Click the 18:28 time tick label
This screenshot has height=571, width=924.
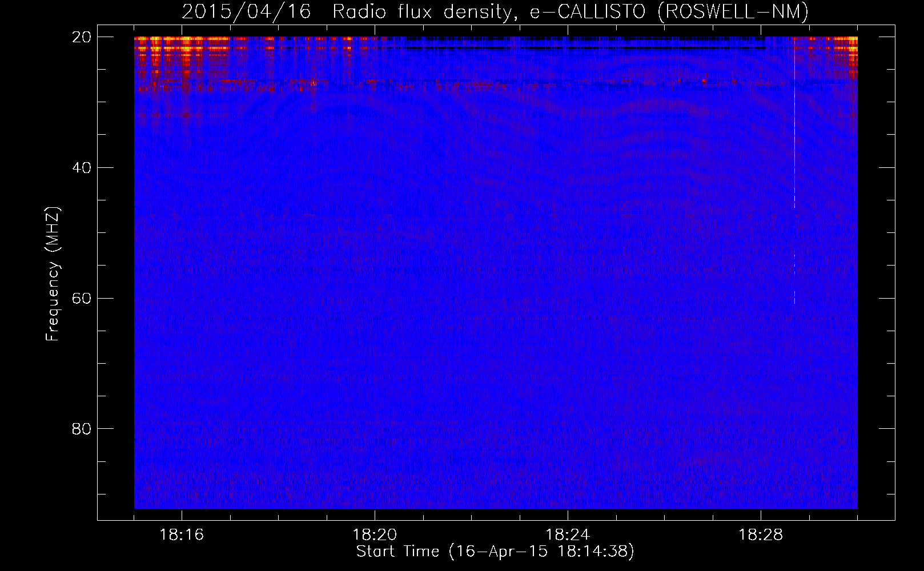(761, 534)
